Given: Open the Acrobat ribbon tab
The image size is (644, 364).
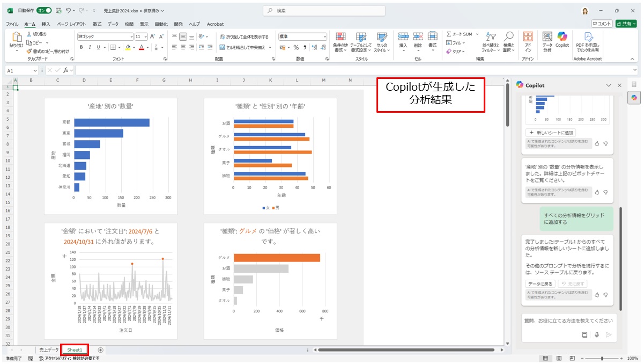Looking at the screenshot, I should 215,24.
